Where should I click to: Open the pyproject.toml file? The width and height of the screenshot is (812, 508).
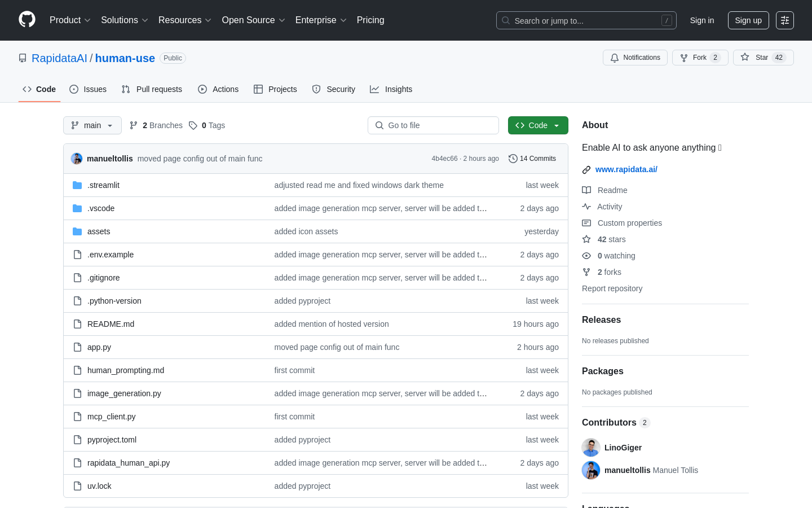[112, 440]
